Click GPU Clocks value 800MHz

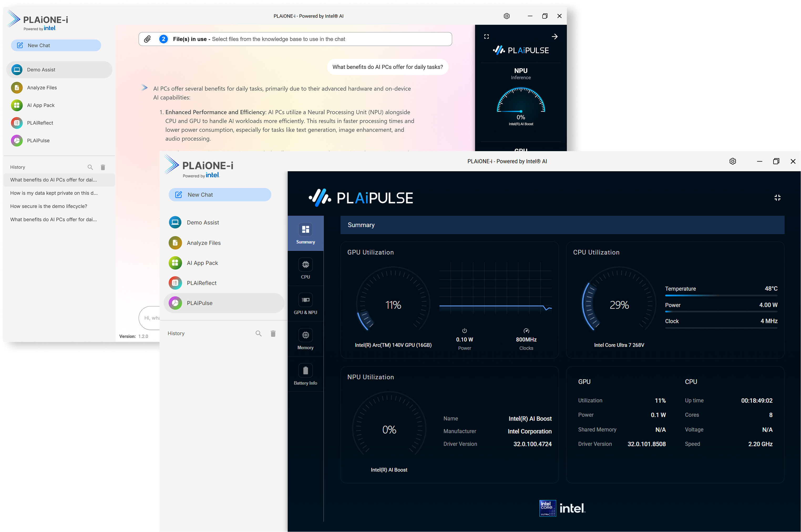(526, 339)
